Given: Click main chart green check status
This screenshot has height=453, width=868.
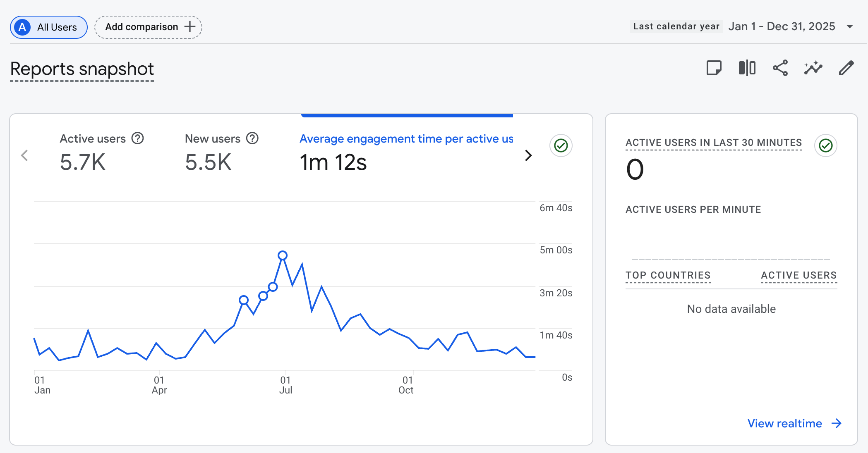Looking at the screenshot, I should pyautogui.click(x=561, y=145).
